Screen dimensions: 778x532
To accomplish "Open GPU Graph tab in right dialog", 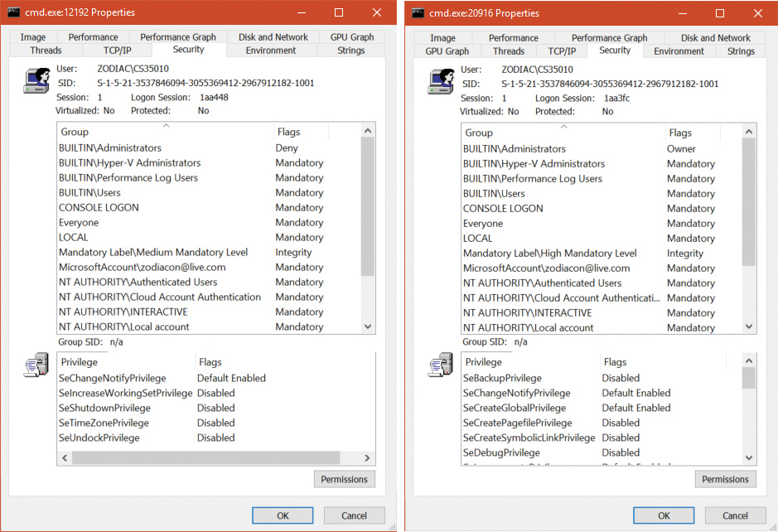I will click(447, 51).
